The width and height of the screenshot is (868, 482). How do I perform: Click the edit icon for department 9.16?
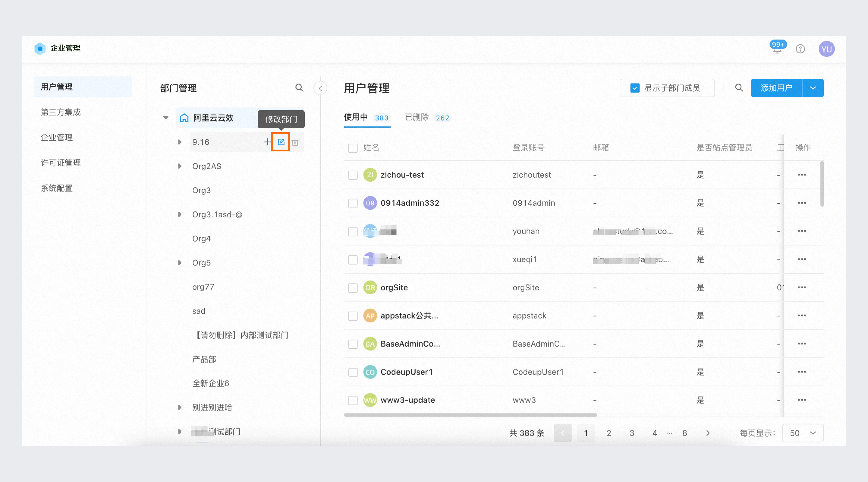point(281,142)
